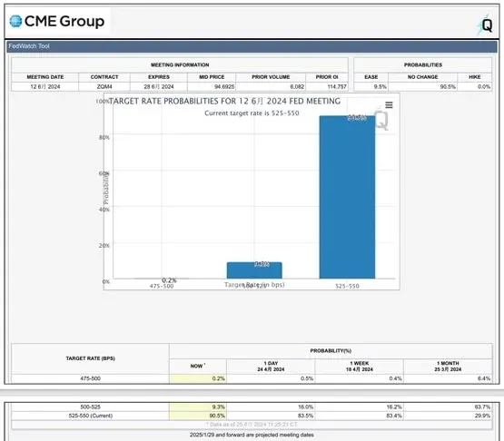Click the CME Group title text
Screen dimensions: 504x441
pos(64,22)
